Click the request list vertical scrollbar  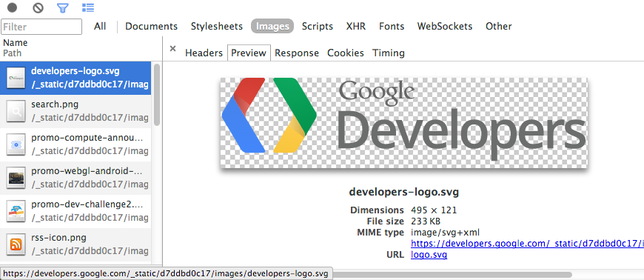(x=157, y=95)
